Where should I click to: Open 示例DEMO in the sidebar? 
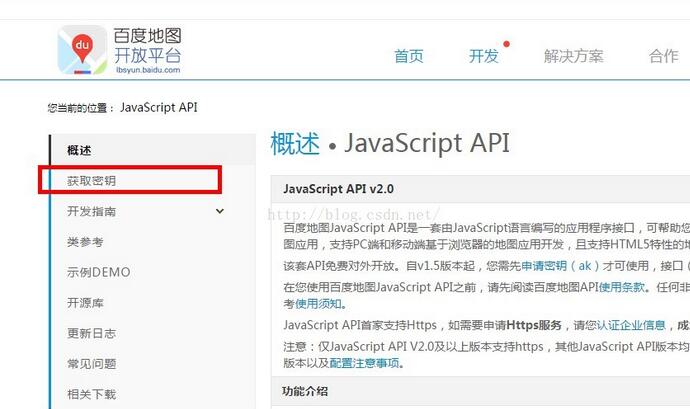(98, 272)
